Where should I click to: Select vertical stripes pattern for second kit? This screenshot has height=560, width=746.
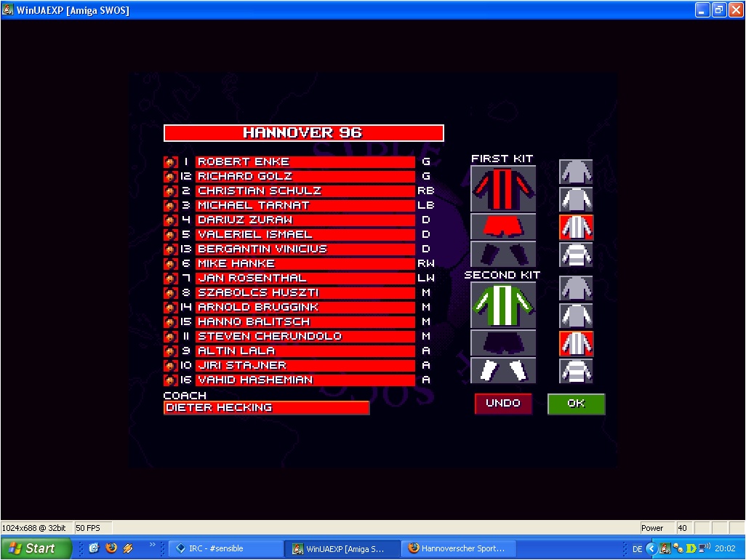[x=576, y=343]
